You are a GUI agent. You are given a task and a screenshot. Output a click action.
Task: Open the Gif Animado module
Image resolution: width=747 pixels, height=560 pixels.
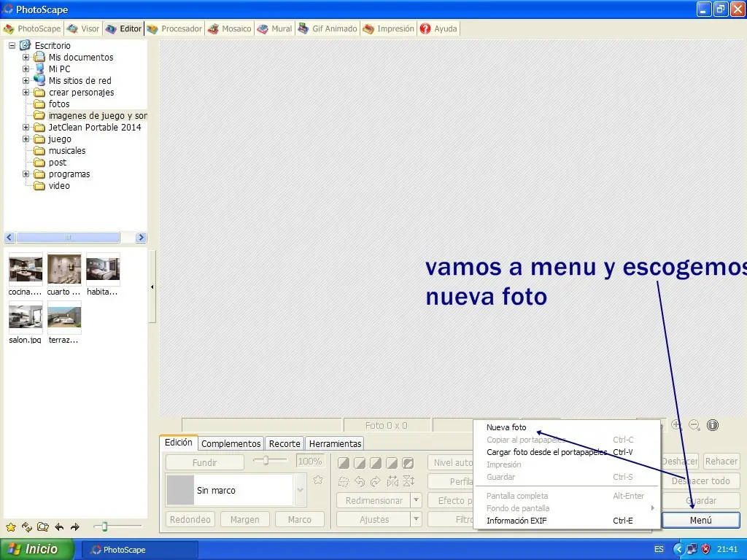pos(328,28)
